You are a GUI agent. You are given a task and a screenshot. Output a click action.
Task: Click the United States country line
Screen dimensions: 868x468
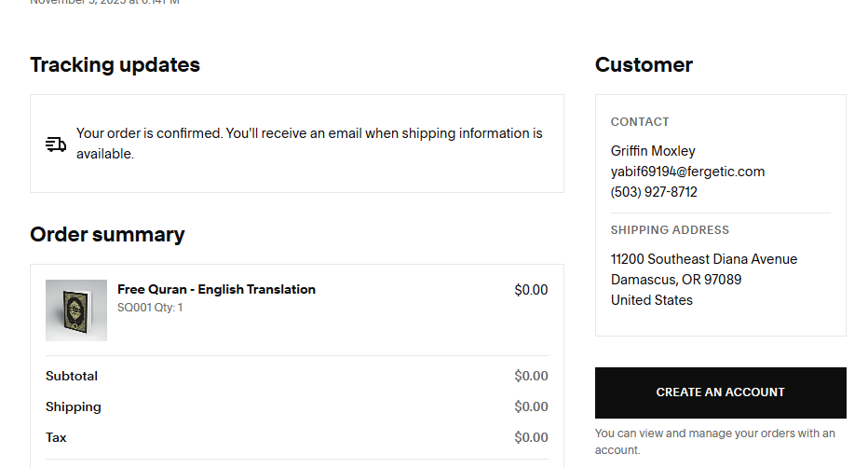652,300
